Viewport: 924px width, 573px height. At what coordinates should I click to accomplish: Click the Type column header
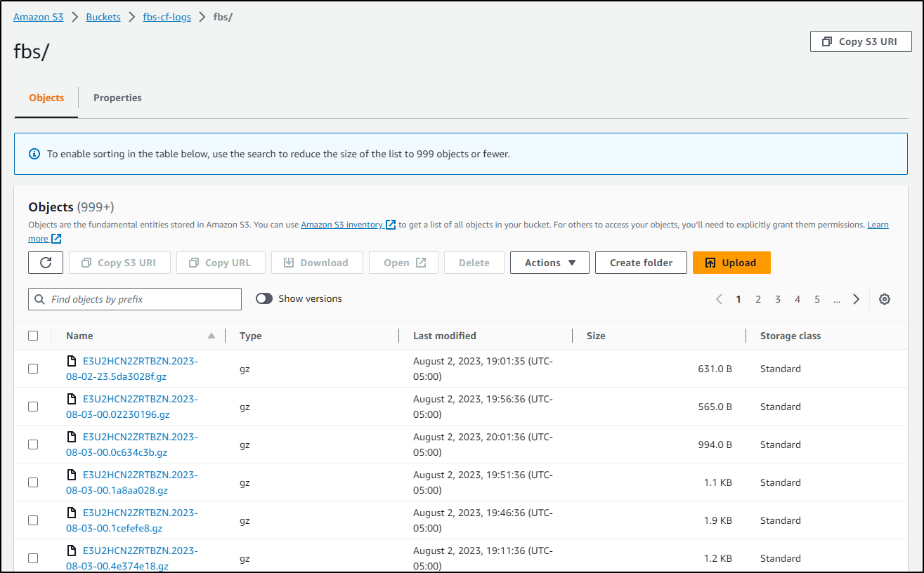click(x=251, y=336)
